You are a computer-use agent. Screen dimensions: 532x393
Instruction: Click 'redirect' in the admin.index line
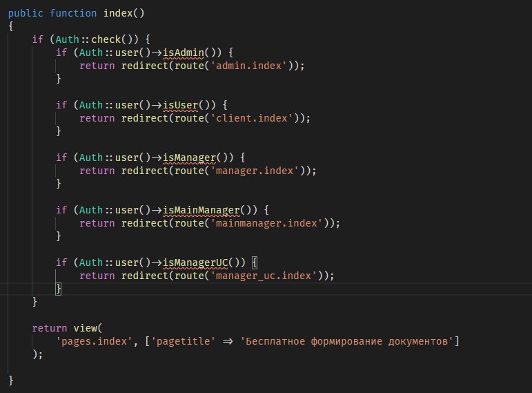(x=145, y=66)
